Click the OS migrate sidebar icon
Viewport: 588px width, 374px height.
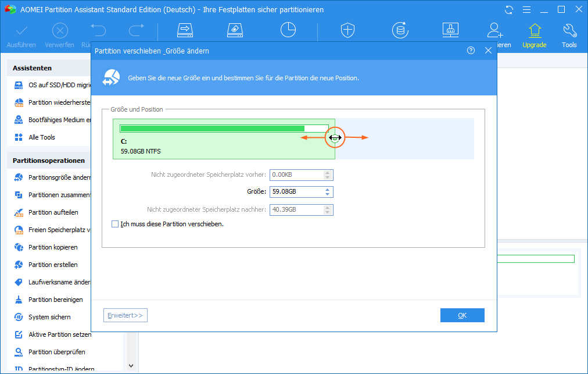click(19, 86)
